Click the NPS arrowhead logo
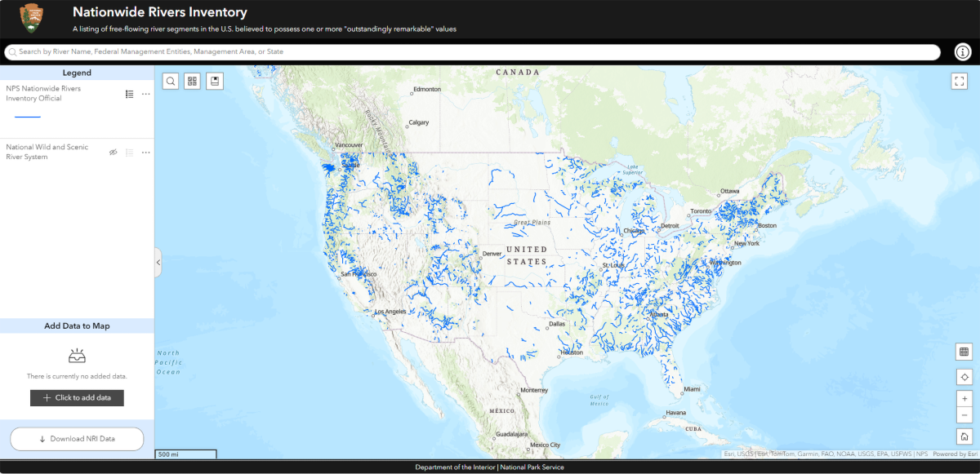The image size is (980, 474). pos(33,18)
